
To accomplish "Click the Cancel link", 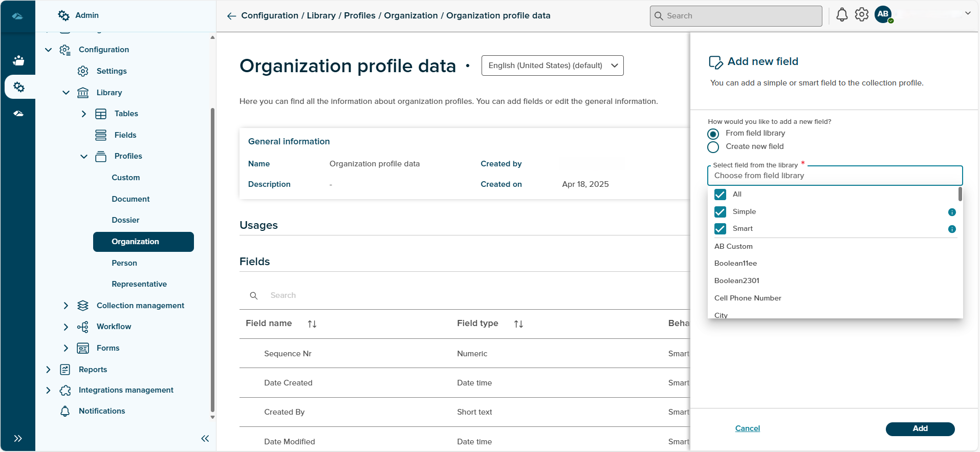I will pos(747,428).
